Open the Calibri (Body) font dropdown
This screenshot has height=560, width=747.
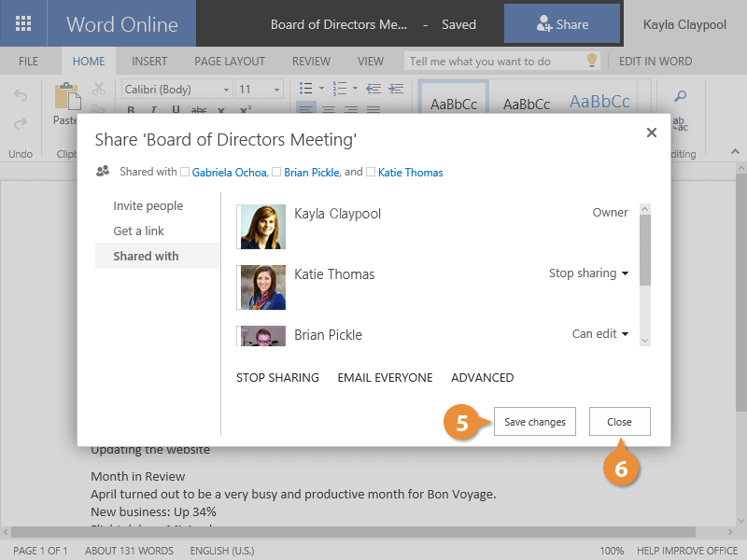176,90
